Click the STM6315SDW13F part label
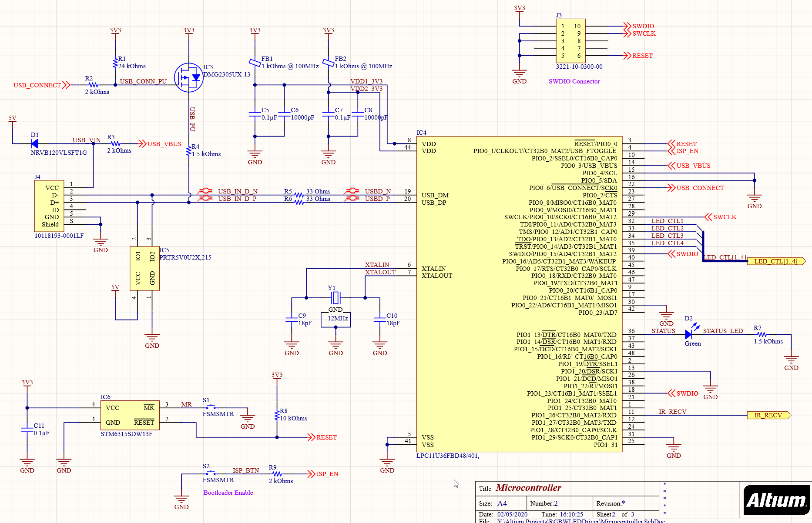Viewport: 812px width, 523px height. 126,434
